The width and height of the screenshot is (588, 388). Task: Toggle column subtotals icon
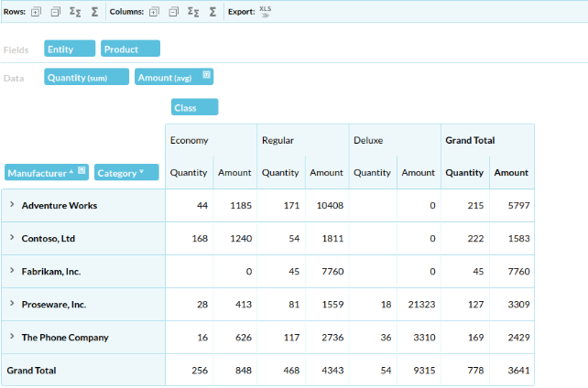193,12
